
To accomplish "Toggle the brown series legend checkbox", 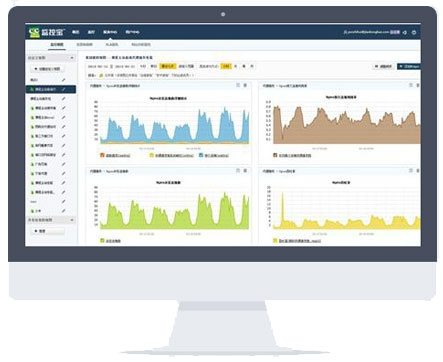I will click(x=275, y=155).
